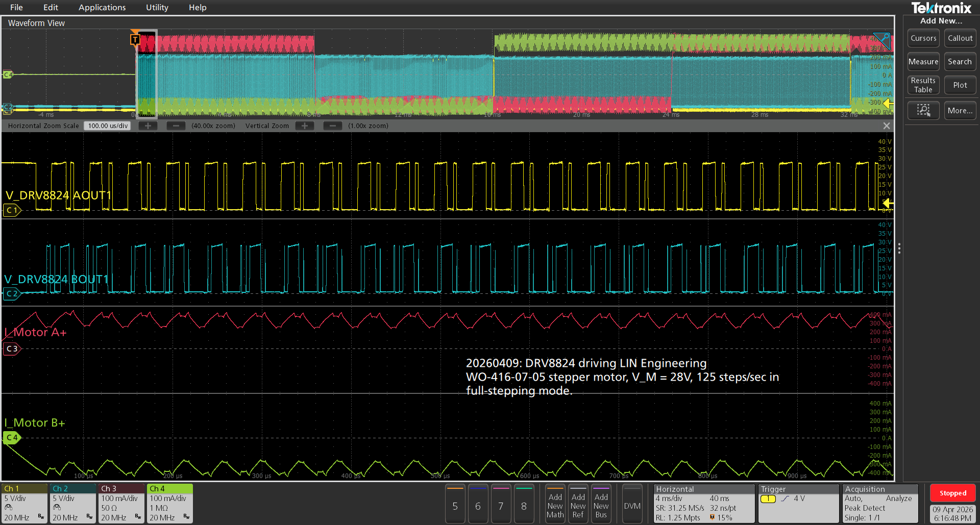Click the results bar divider handle
The width and height of the screenshot is (980, 525).
click(899, 248)
